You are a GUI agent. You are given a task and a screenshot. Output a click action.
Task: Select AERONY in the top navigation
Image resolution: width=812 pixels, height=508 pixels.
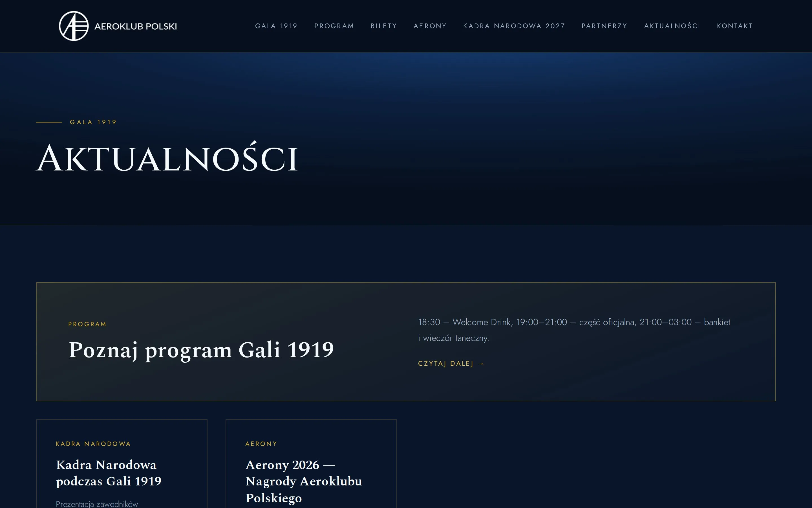[x=430, y=26]
